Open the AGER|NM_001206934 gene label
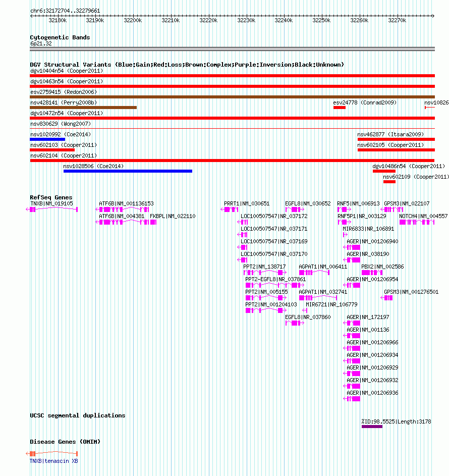This screenshot has height=476, width=449. click(x=372, y=355)
